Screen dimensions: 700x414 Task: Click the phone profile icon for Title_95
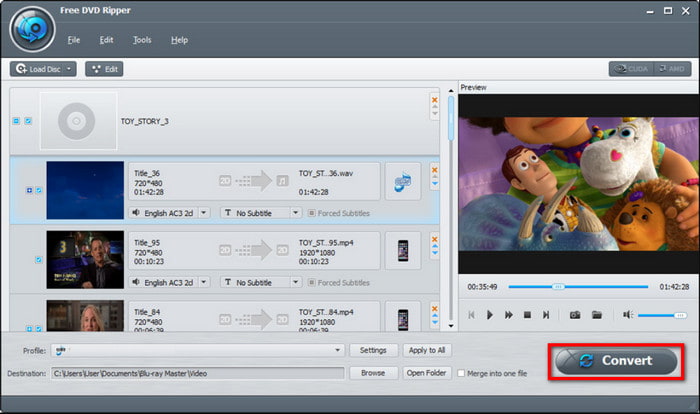pos(403,250)
